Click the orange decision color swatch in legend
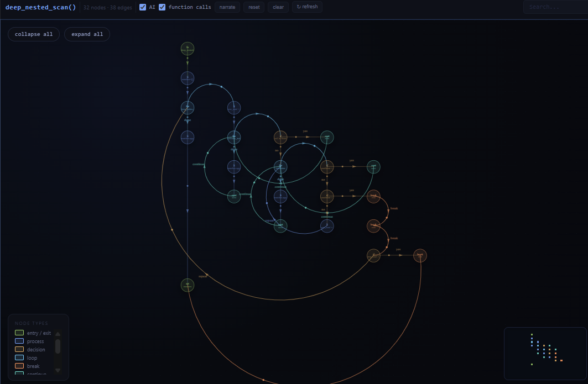 [18, 349]
